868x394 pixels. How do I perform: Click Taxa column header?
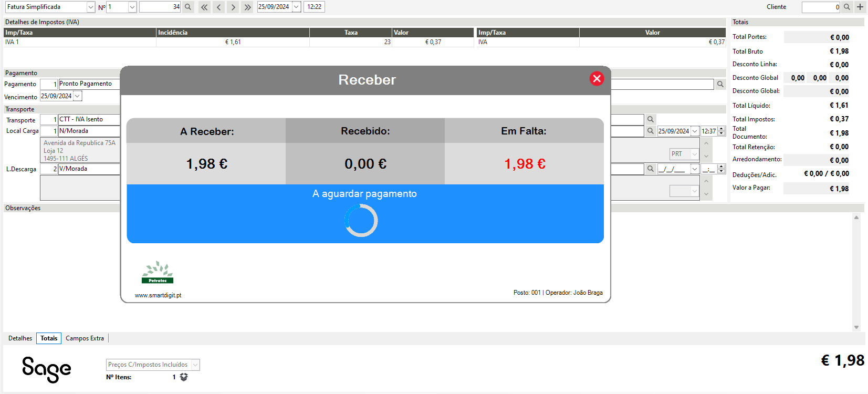pos(351,33)
